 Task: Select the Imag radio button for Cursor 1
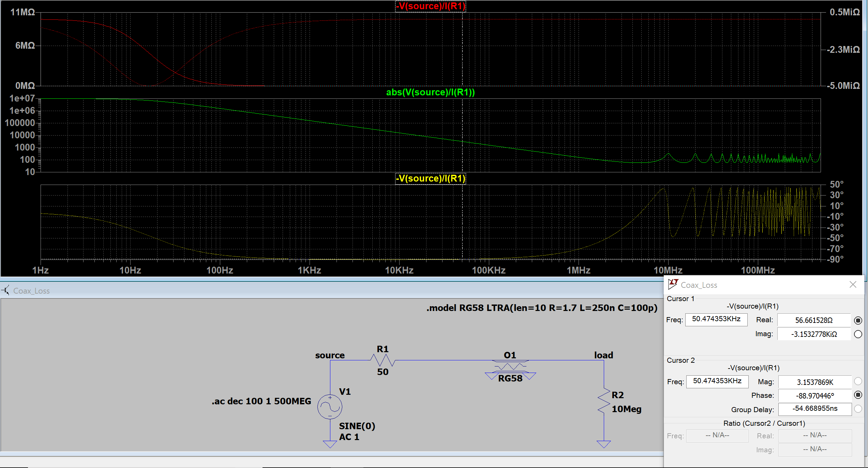click(x=858, y=334)
